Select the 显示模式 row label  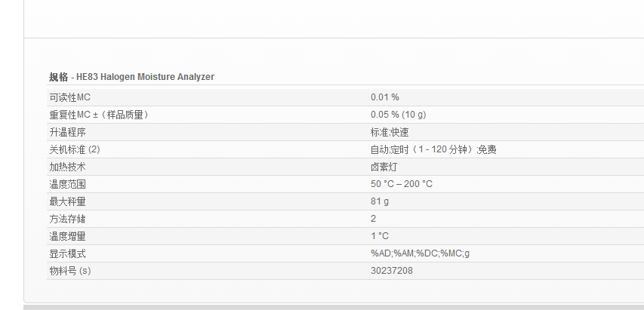click(67, 253)
